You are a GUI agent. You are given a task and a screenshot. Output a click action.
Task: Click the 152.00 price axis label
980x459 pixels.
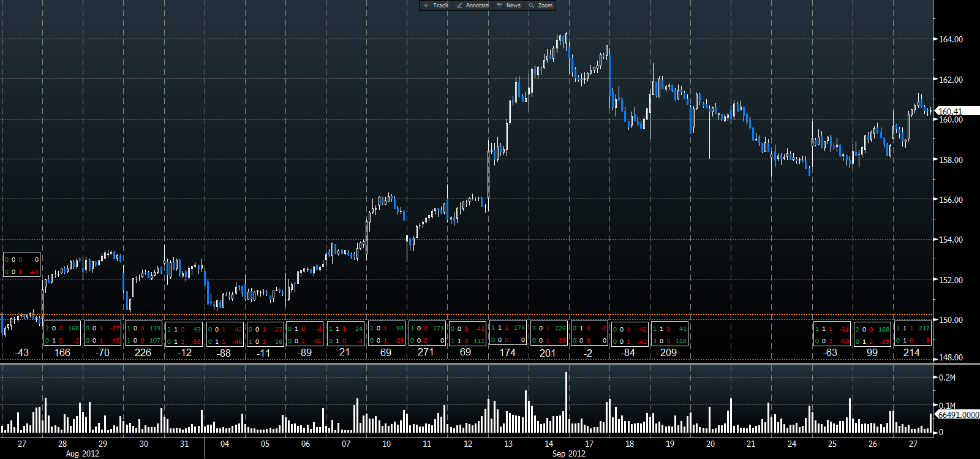pyautogui.click(x=951, y=280)
